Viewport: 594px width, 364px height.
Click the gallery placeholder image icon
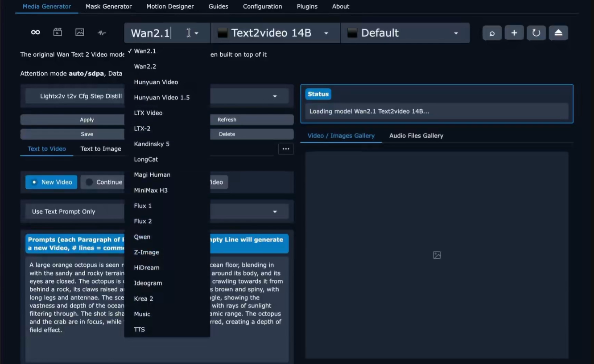pos(437,255)
